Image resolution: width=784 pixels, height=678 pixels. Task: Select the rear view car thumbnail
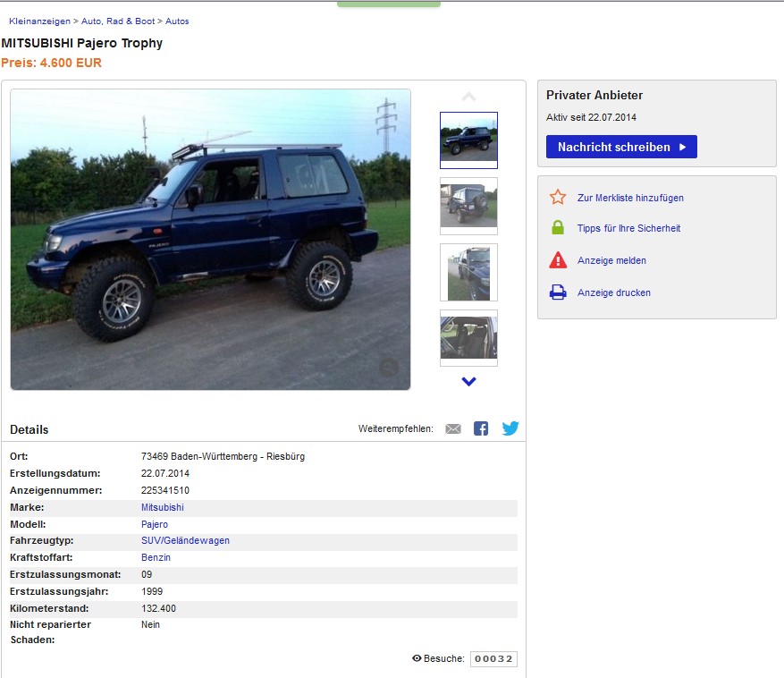[x=468, y=206]
